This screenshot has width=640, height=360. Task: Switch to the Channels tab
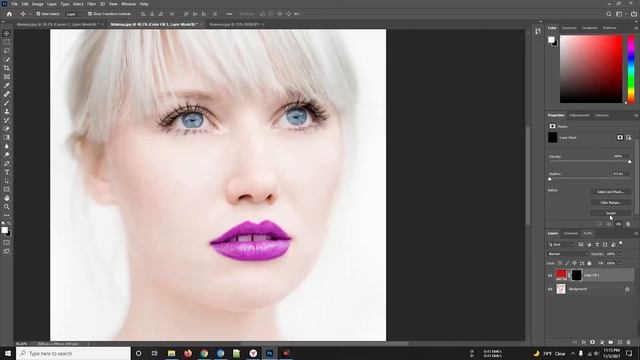point(571,233)
